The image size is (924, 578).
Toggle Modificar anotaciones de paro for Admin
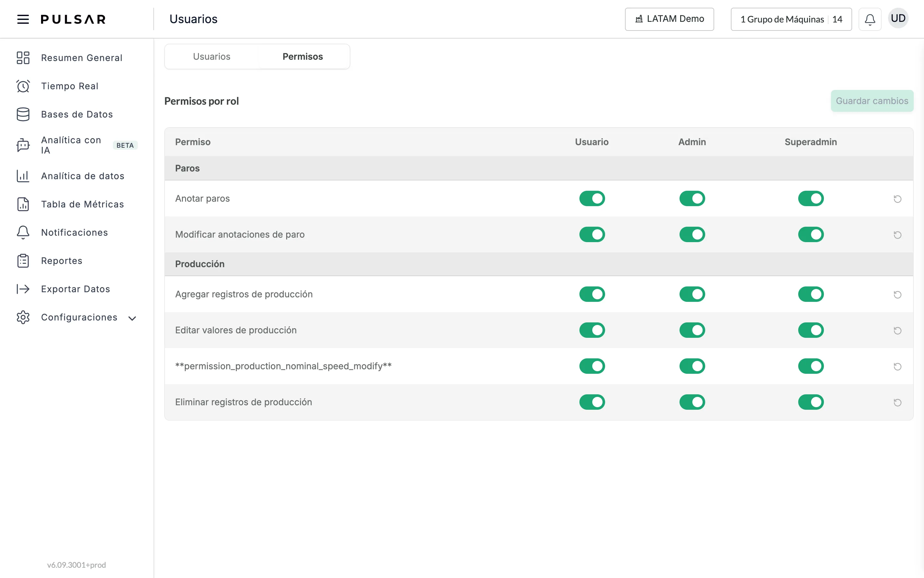[692, 234]
